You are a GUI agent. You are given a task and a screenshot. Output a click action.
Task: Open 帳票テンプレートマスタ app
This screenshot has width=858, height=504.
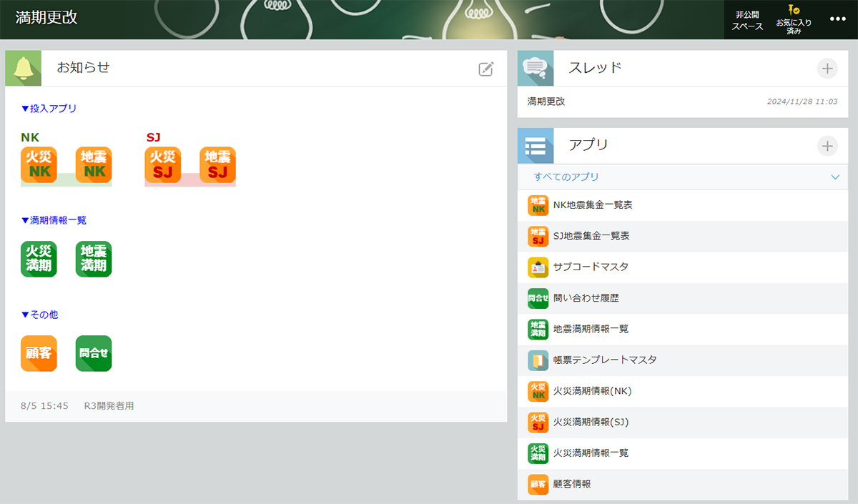click(x=604, y=360)
